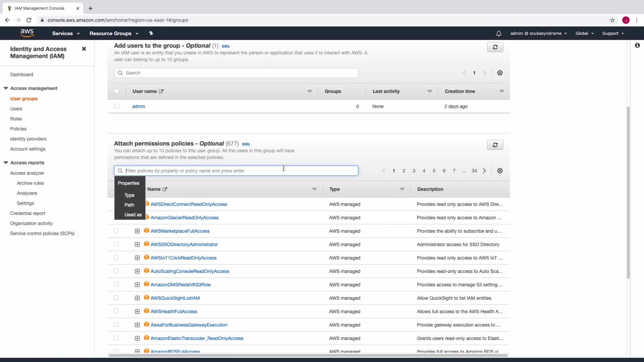
Task: Open the info panel icon at right edge
Action: tap(637, 45)
